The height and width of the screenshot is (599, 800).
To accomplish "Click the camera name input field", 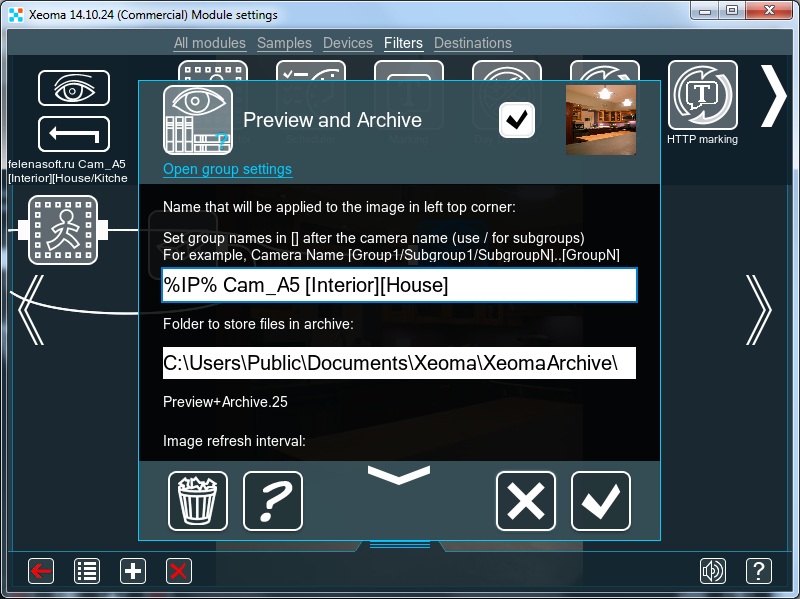I will click(399, 285).
